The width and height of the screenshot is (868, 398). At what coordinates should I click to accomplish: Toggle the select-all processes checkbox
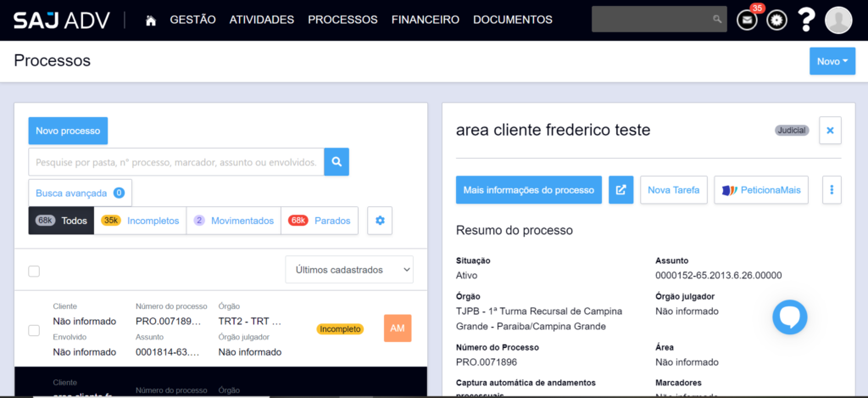(x=34, y=271)
